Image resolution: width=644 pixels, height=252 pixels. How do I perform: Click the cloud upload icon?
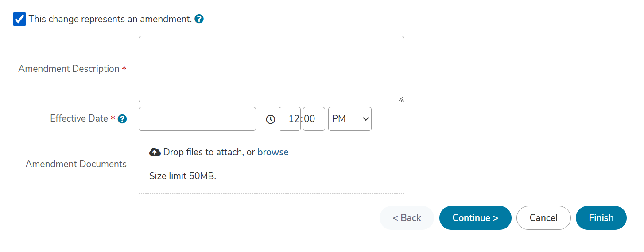coord(155,152)
